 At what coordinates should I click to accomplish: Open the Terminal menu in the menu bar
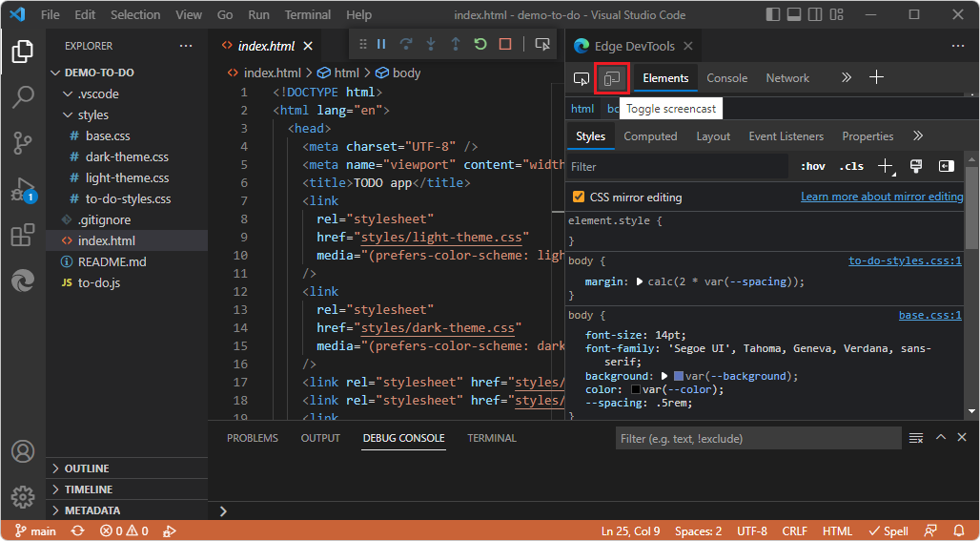click(308, 15)
